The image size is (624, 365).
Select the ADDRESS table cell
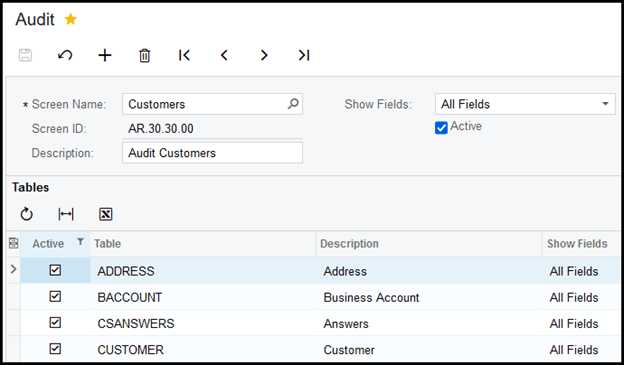pos(203,271)
